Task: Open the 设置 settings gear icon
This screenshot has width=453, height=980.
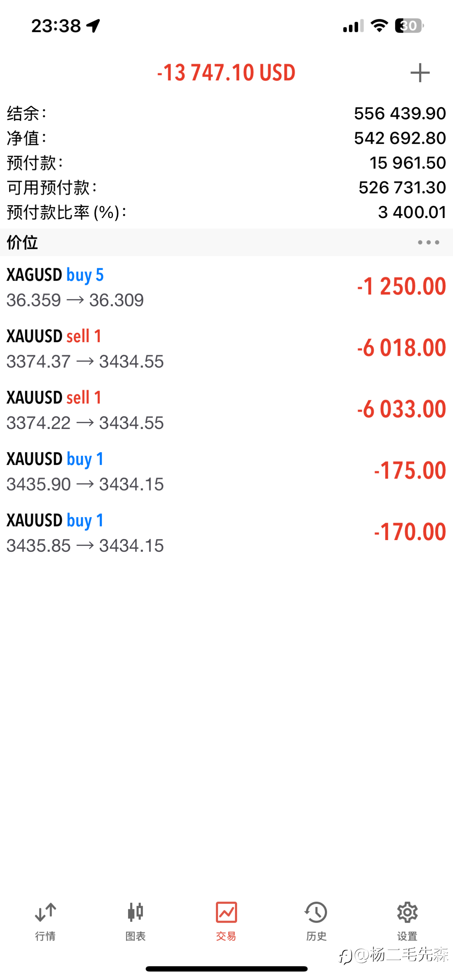Action: click(407, 913)
